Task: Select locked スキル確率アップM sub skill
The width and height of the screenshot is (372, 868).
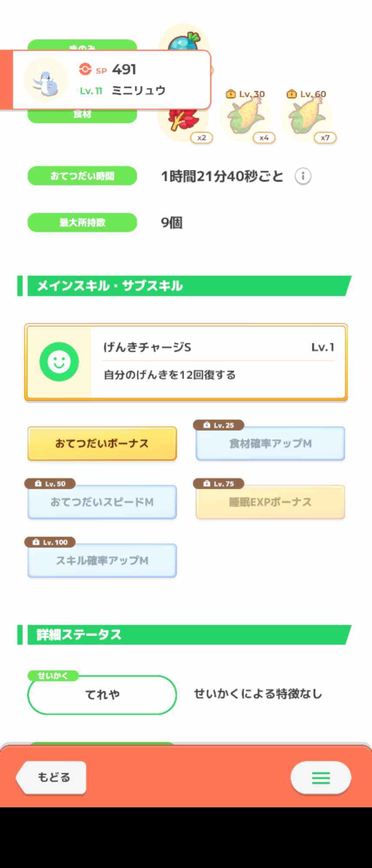Action: tap(102, 561)
